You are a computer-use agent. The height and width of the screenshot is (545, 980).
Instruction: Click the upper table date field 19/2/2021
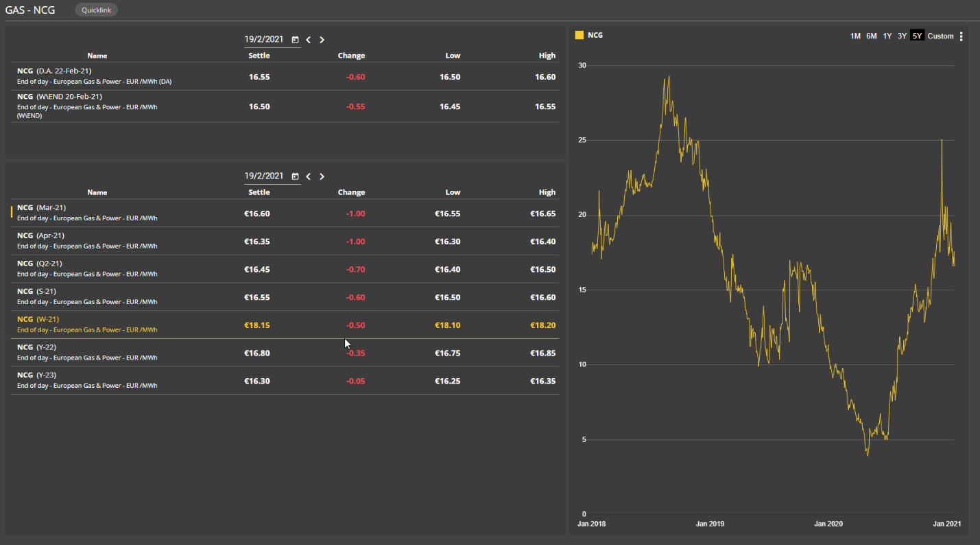pyautogui.click(x=264, y=40)
